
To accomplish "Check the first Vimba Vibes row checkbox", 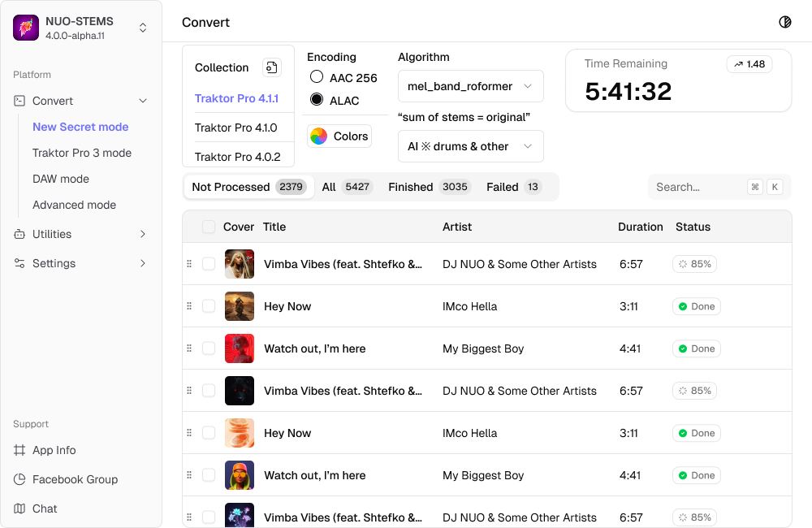I will coord(209,264).
